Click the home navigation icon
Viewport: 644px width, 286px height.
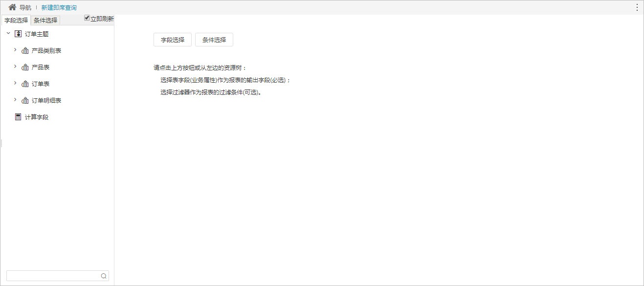pos(12,7)
